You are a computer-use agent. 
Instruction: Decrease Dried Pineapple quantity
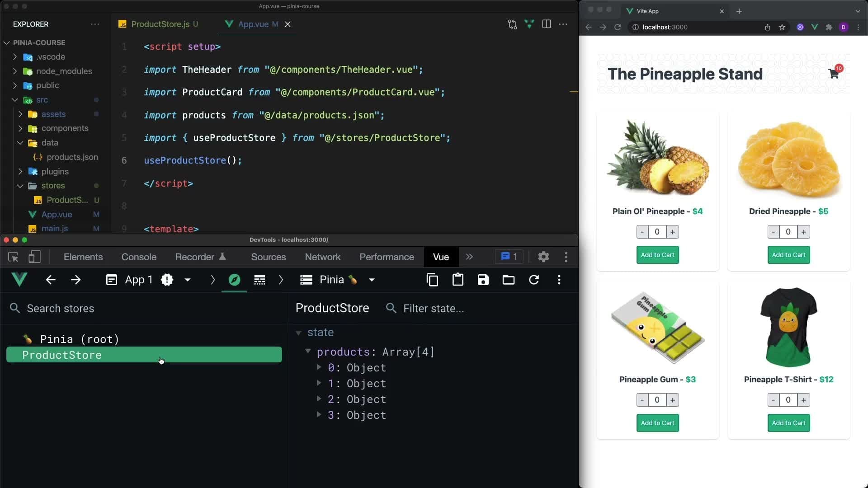click(773, 232)
